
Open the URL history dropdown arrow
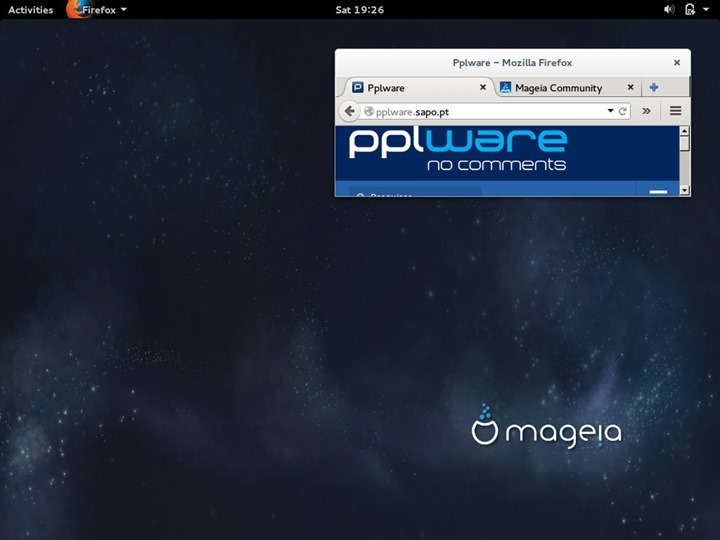pos(610,111)
